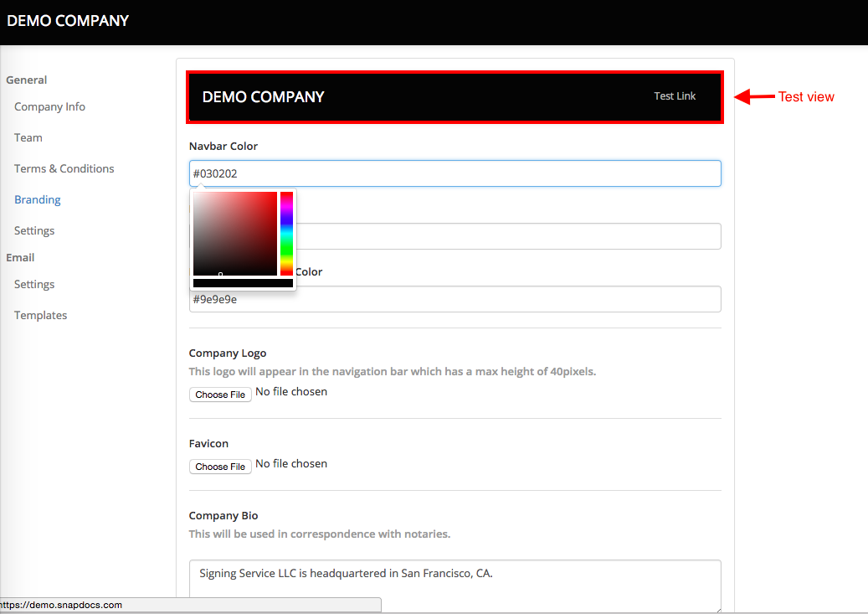Click the Company Logo heading
The width and height of the screenshot is (868, 614).
coord(228,353)
